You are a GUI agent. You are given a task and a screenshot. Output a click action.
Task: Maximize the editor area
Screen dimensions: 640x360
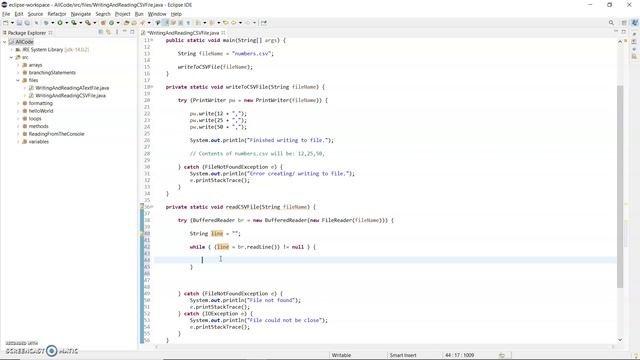tap(624, 31)
